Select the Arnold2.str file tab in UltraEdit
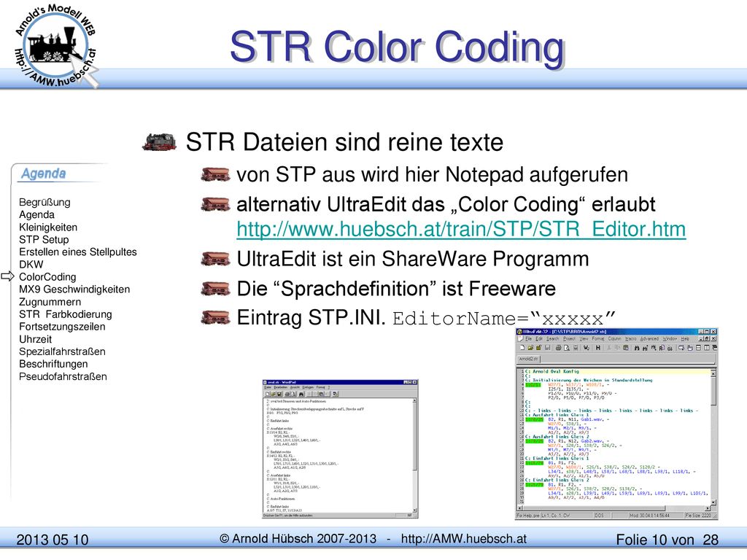Screen dimensions: 747x560 528,359
